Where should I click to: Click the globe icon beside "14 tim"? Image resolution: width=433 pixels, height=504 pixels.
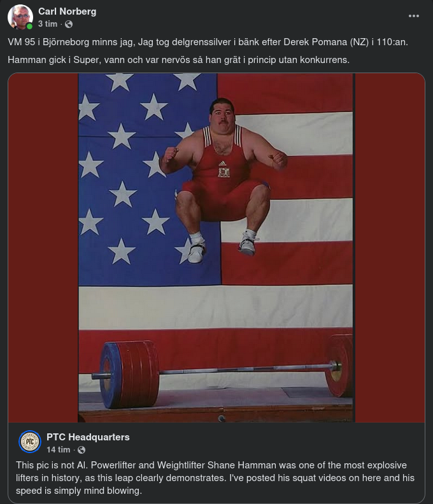[x=82, y=450]
